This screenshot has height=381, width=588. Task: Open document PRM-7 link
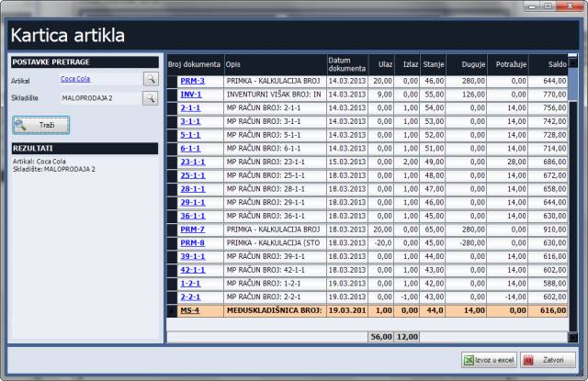(x=192, y=230)
